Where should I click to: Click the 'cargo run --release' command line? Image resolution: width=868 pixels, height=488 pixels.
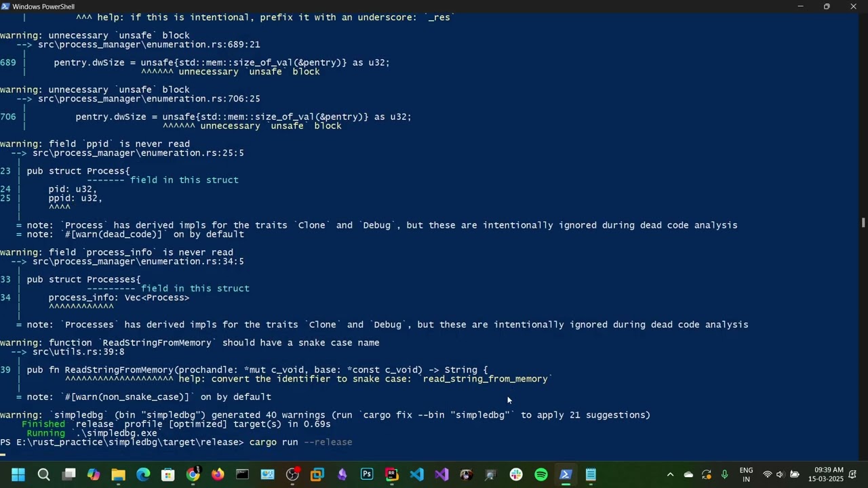coord(300,442)
